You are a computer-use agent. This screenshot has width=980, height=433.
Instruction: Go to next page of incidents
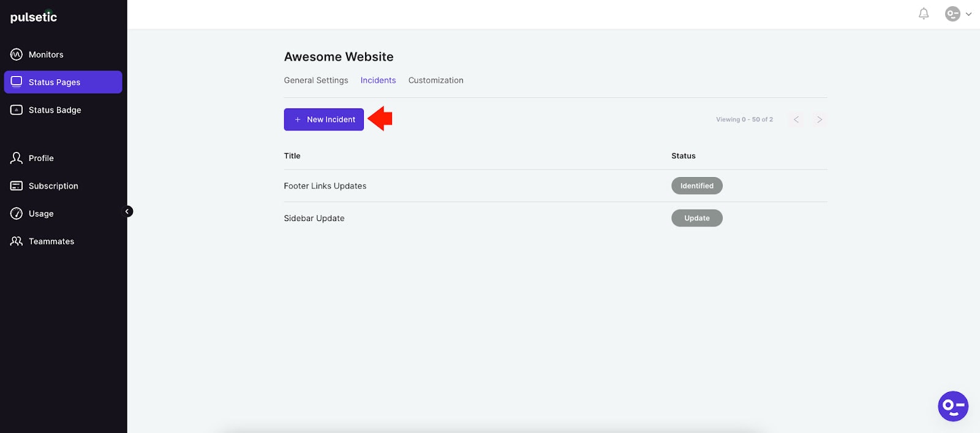[820, 119]
